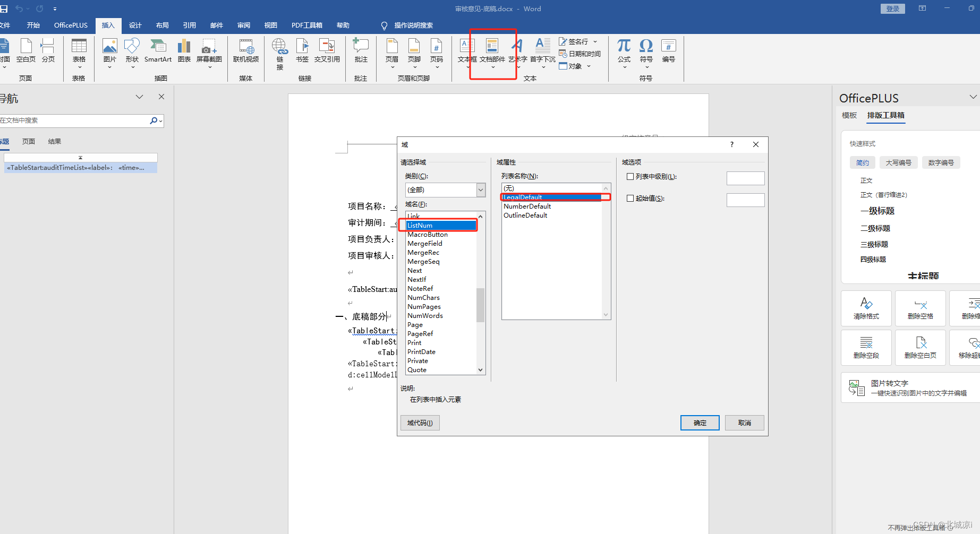Check 数字编号 quick style option
Image resolution: width=980 pixels, height=534 pixels.
coord(940,162)
